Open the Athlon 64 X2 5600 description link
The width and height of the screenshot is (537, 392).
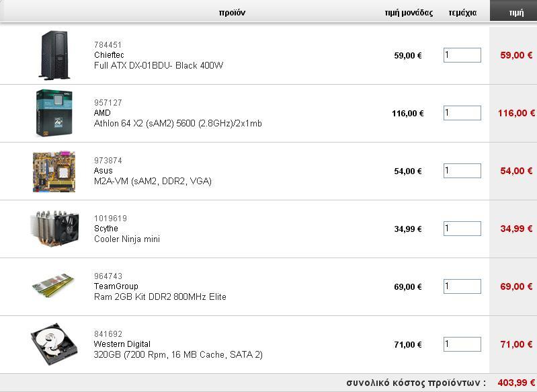click(177, 123)
